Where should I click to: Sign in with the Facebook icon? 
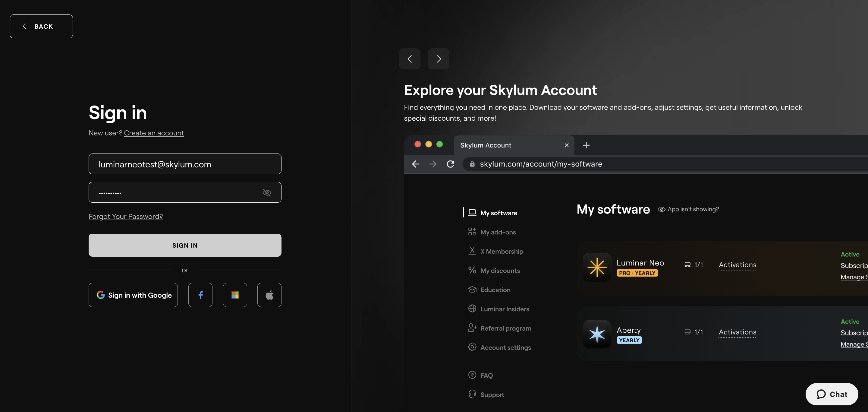click(x=200, y=295)
